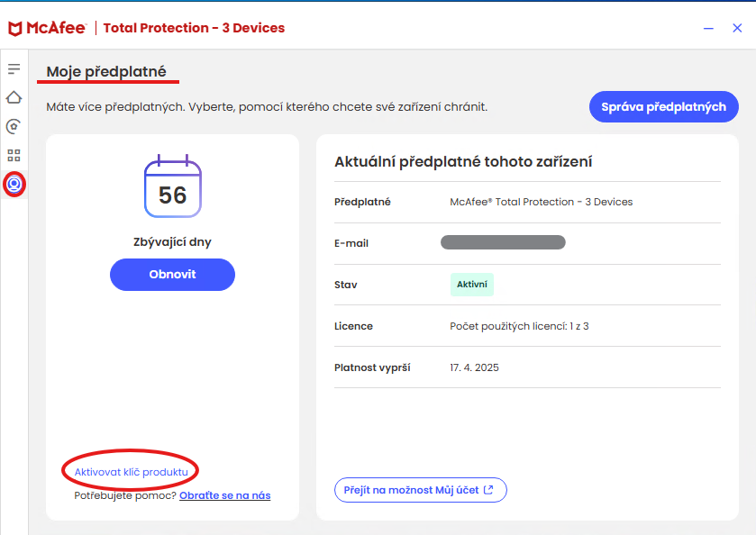Image resolution: width=756 pixels, height=535 pixels.
Task: Click the redacted e-mail value
Action: tap(503, 242)
